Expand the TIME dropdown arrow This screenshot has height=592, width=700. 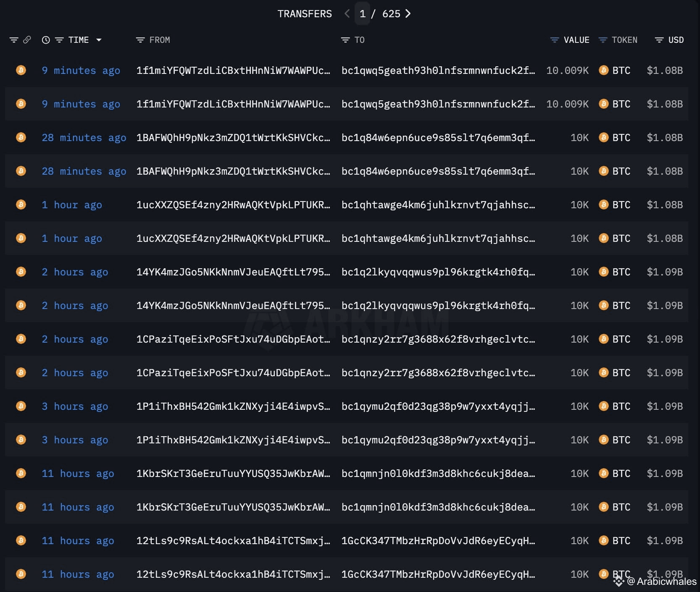[x=99, y=40]
